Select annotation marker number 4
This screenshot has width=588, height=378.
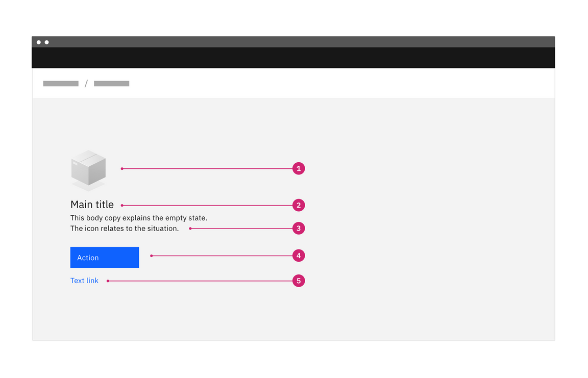tap(299, 256)
